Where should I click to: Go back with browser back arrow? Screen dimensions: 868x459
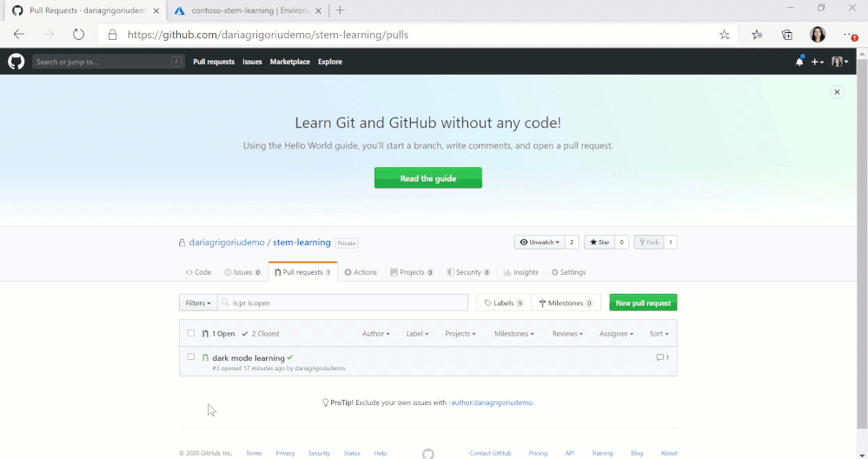19,34
